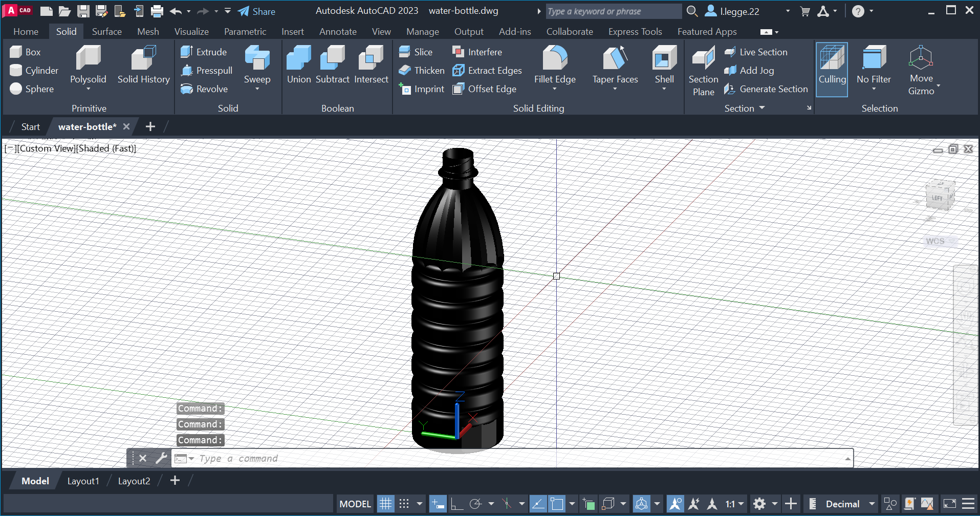Screen dimensions: 980x516
Task: Click the Union boolean tool
Action: [299, 64]
